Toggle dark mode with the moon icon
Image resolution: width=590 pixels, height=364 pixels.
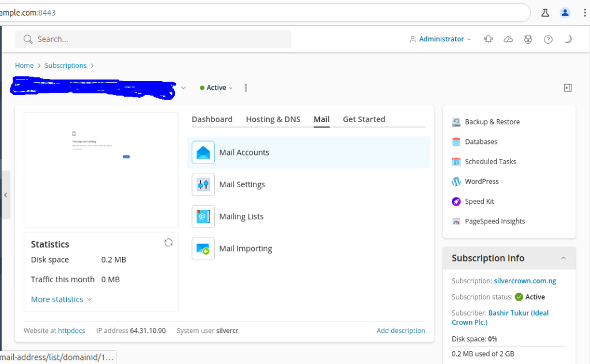pyautogui.click(x=568, y=39)
